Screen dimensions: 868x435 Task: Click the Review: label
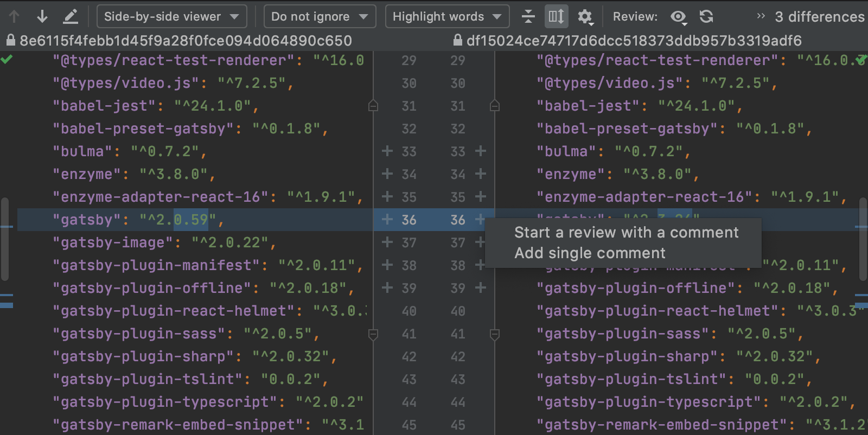click(x=635, y=17)
